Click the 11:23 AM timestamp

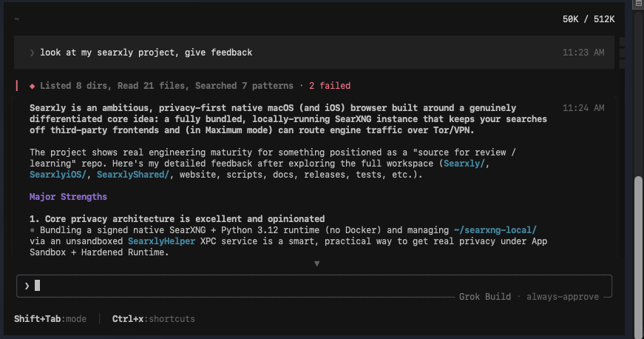point(583,53)
